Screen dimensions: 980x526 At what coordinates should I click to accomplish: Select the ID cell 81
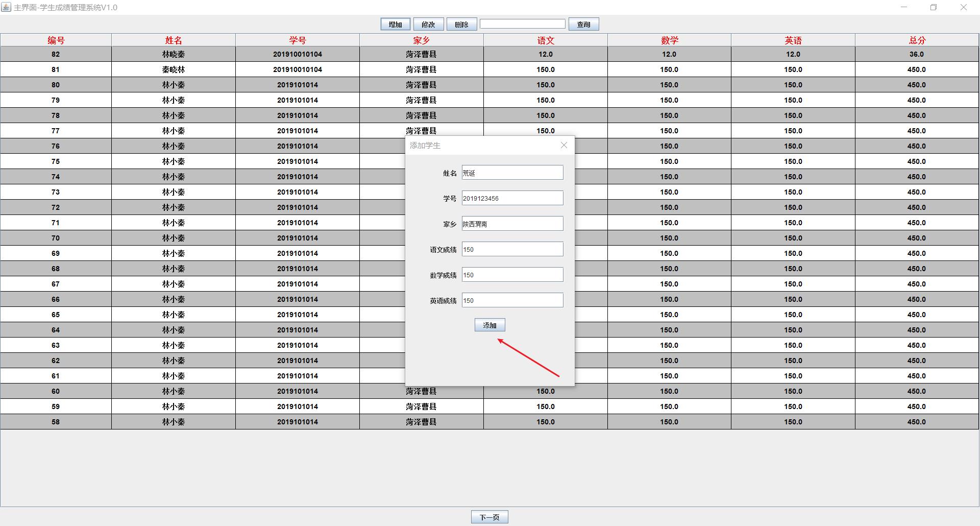click(x=56, y=69)
